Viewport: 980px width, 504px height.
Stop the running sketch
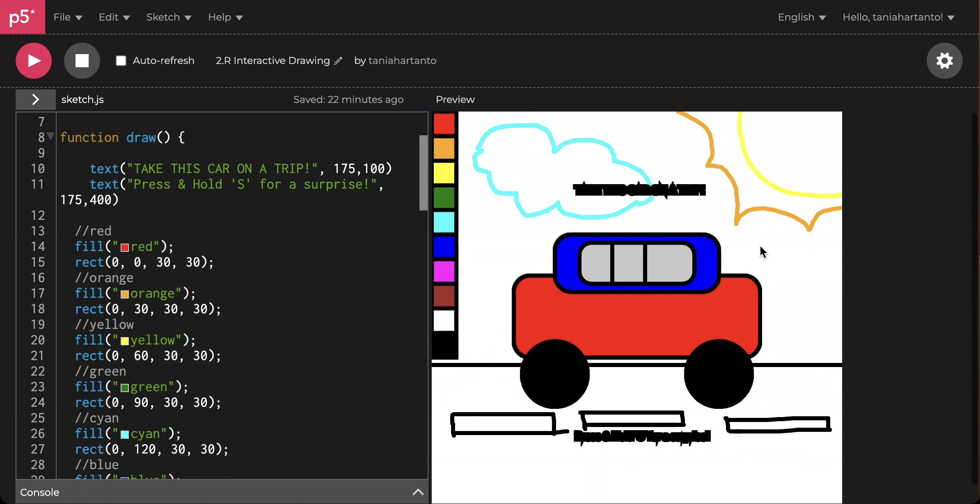tap(82, 60)
